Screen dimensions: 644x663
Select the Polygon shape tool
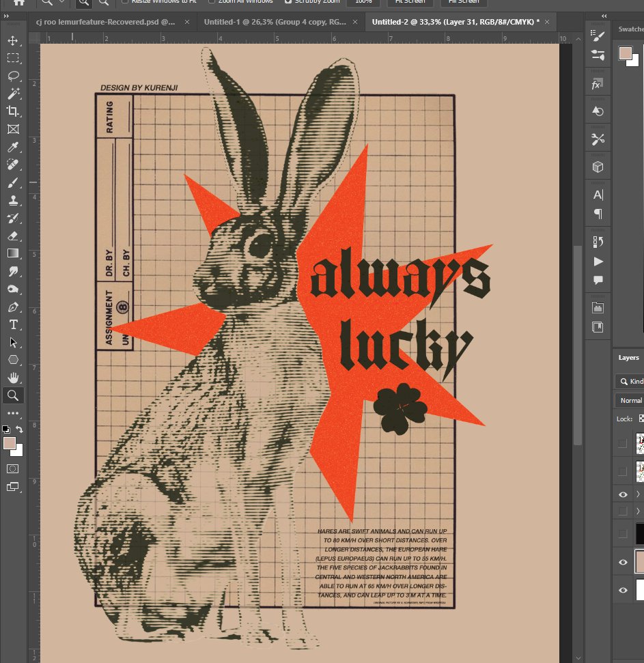pos(13,360)
